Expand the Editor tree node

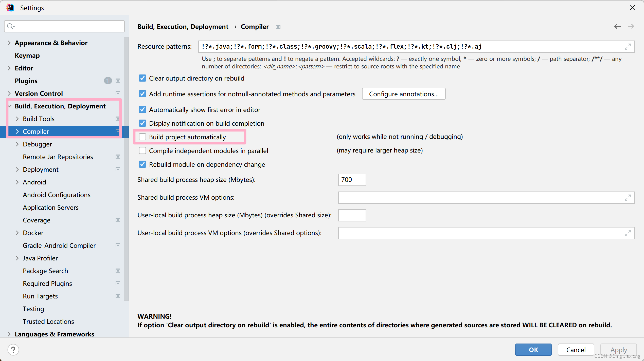pos(9,68)
